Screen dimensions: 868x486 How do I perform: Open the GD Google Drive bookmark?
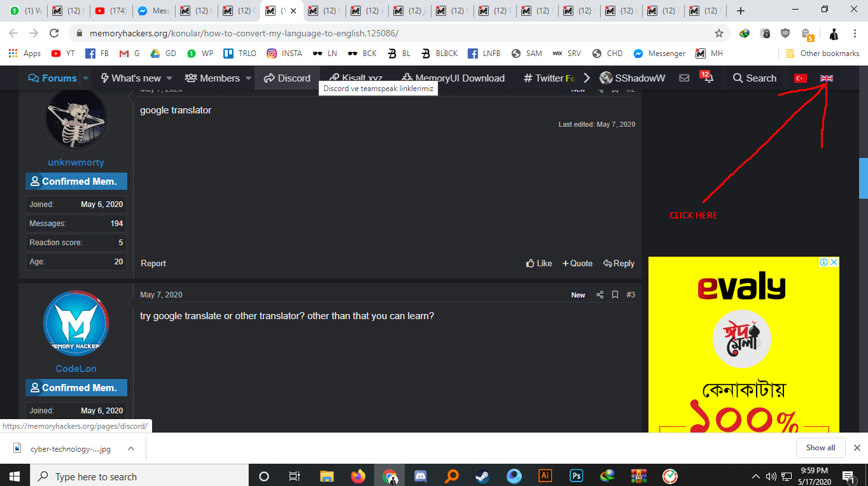point(163,54)
